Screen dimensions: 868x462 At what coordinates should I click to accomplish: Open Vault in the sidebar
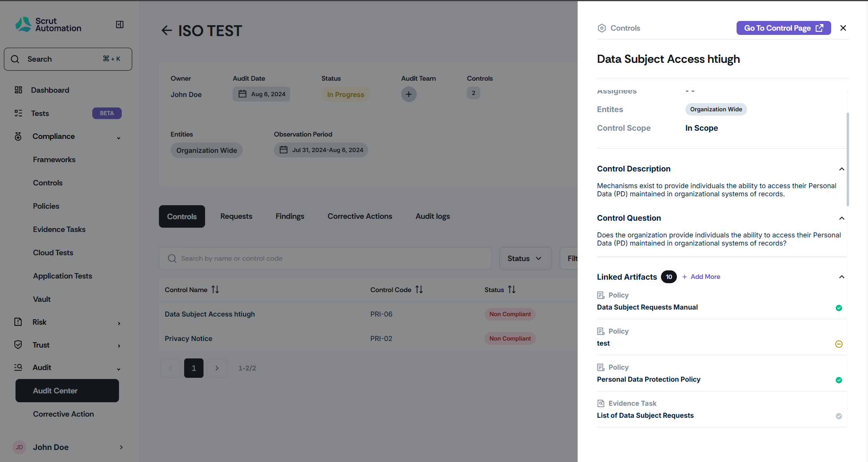(x=42, y=299)
